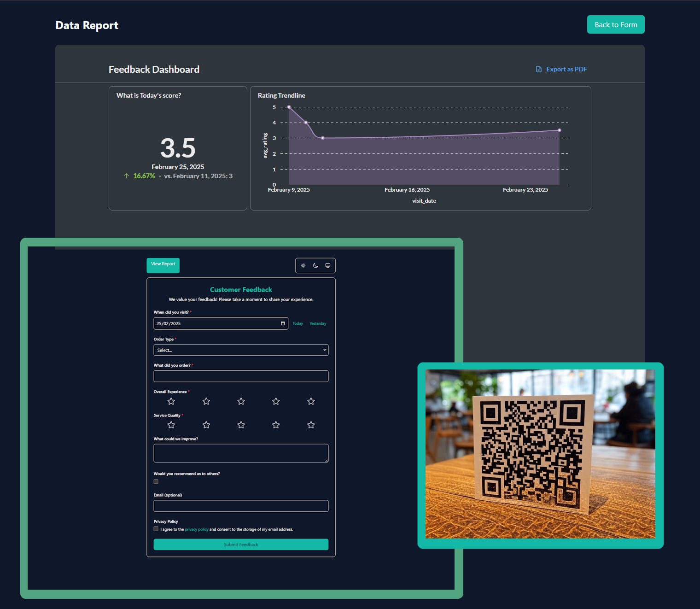The width and height of the screenshot is (700, 609).
Task: Click the "avg_rating" axis title
Action: pos(265,146)
